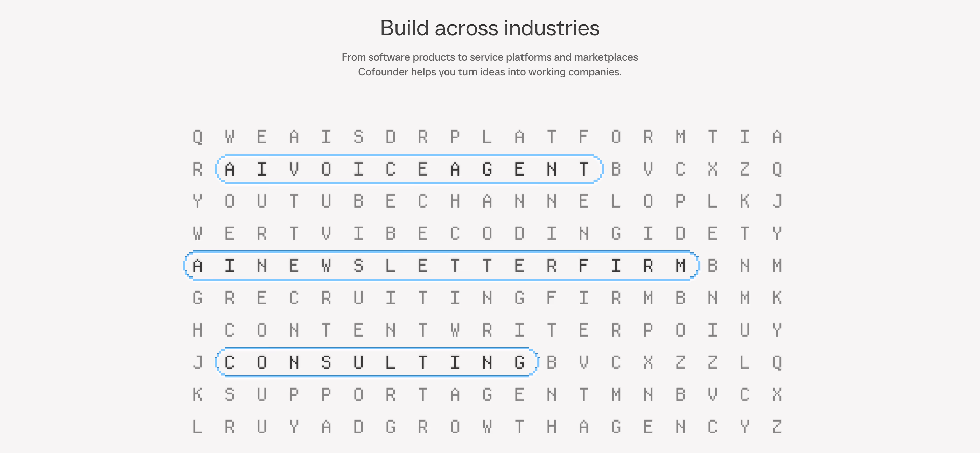Click the 'Build across industries' heading
This screenshot has height=453, width=980.
(490, 28)
